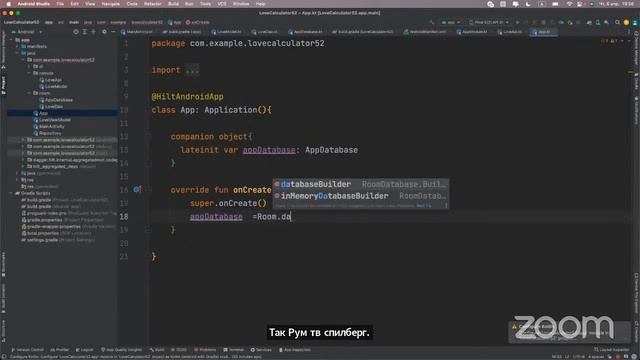Screen dimensions: 640x360
Task: Open the Android Studio app menu
Action: pos(33,4)
